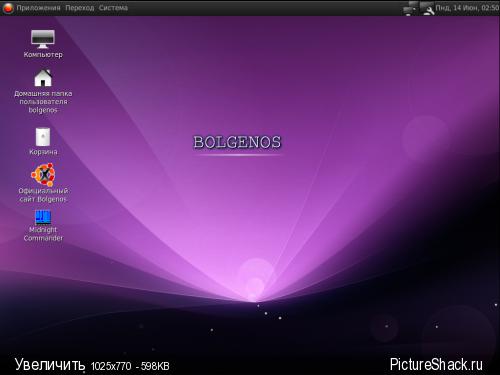Screen dimensions: 500x375
Task: Click the network connection tray icon
Action: pyautogui.click(x=410, y=8)
